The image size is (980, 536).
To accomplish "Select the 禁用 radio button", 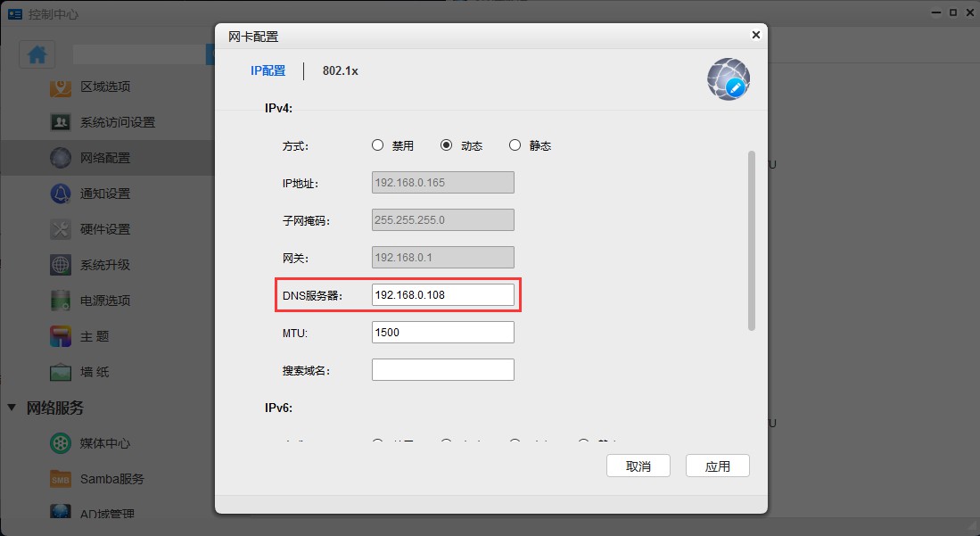I will [377, 145].
